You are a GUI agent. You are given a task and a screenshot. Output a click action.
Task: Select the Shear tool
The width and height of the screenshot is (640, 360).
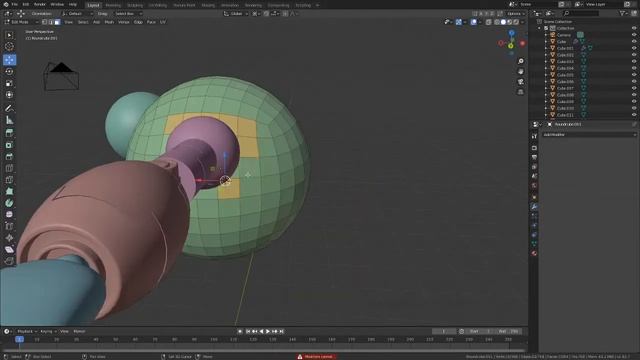(9, 249)
